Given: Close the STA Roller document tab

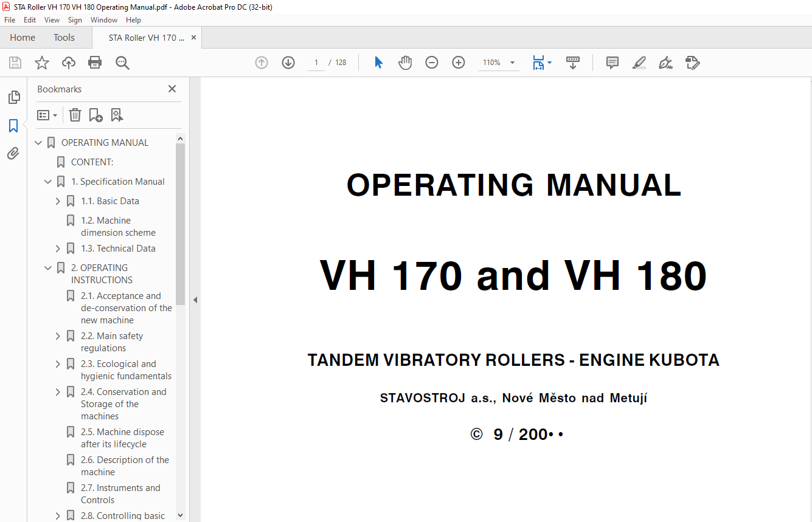Looking at the screenshot, I should coord(194,38).
